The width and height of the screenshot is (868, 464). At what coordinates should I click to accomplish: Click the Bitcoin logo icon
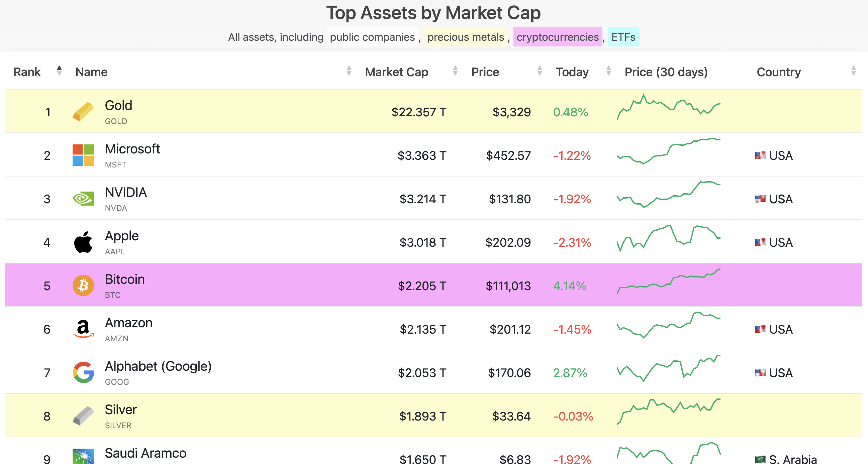(x=83, y=285)
